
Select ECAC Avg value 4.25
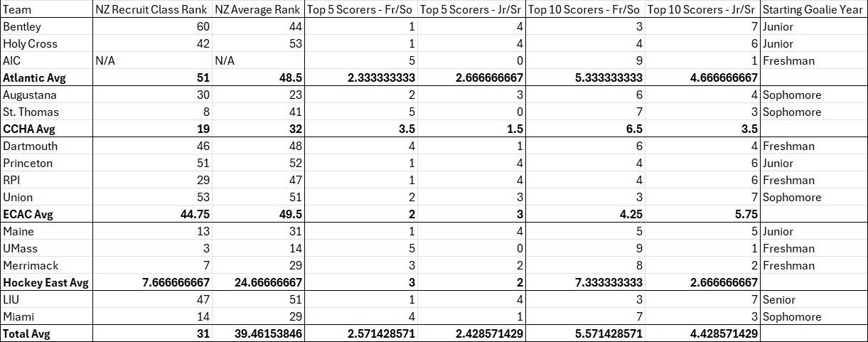[x=586, y=215]
